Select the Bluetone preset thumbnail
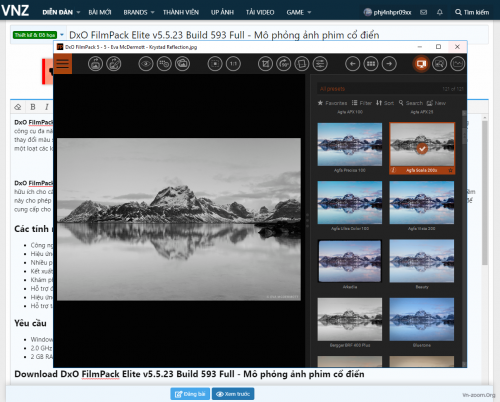Viewport: 500px width, 402px height. point(422,319)
